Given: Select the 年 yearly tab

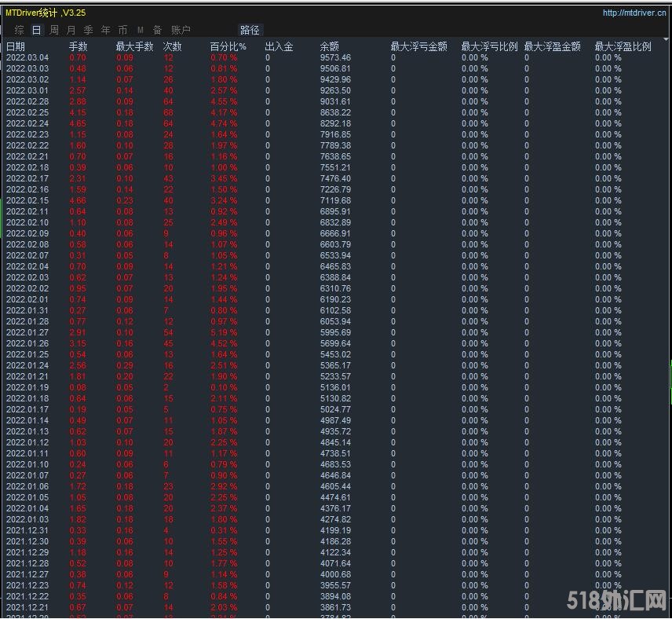Looking at the screenshot, I should pos(106,30).
